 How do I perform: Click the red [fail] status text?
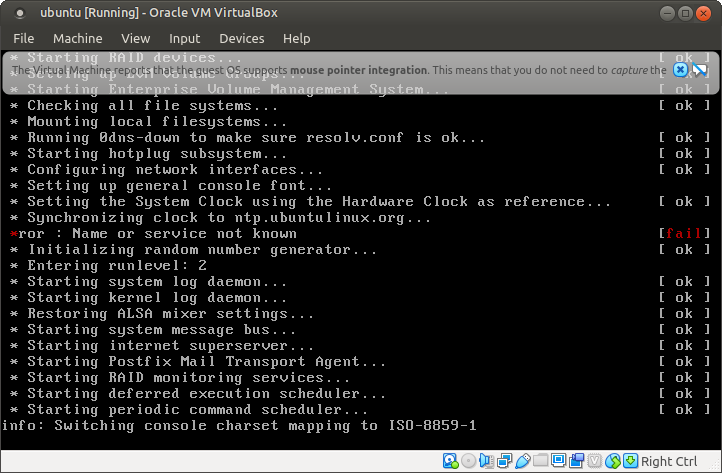coord(683,234)
